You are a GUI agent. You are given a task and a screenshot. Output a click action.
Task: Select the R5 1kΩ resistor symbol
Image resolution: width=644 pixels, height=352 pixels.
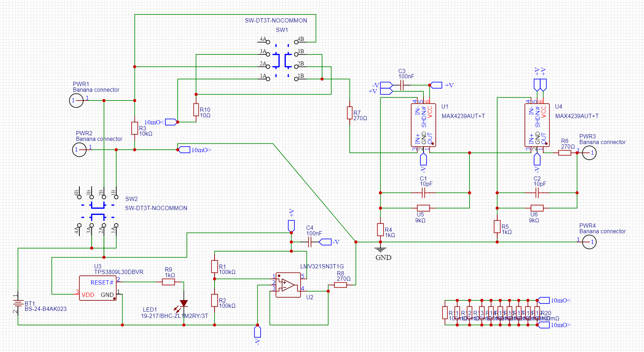[497, 227]
